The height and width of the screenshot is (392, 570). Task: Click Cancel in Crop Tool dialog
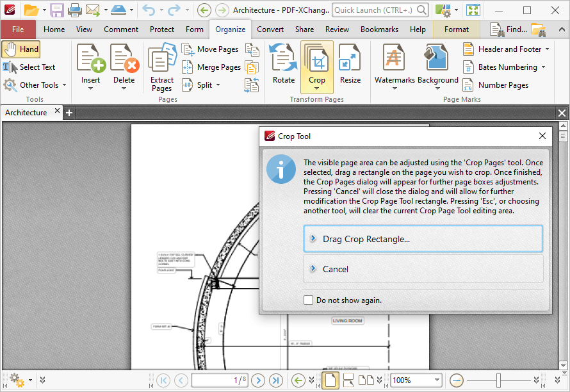tap(423, 269)
